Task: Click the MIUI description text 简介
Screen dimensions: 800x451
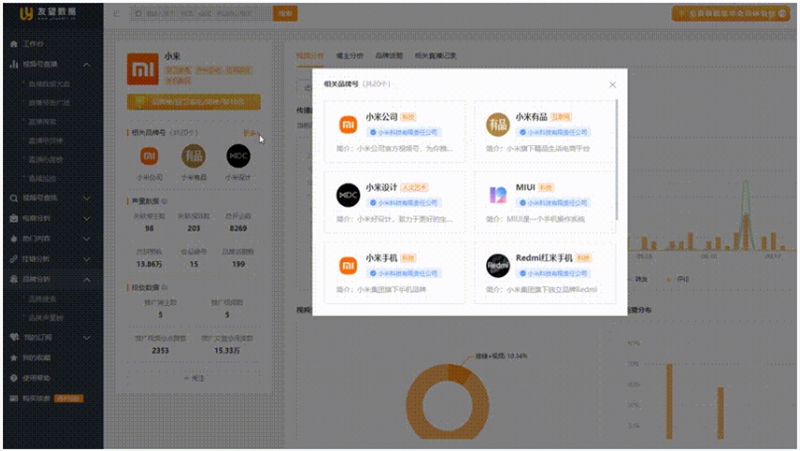Action: click(537, 219)
